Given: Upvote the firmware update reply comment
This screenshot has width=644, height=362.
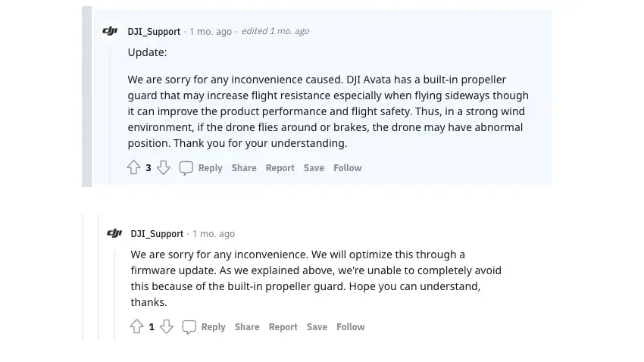Looking at the screenshot, I should 136,326.
